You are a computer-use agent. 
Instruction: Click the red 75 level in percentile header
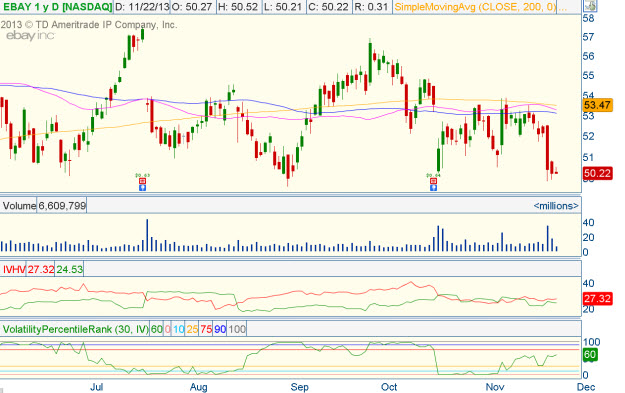tap(206, 329)
